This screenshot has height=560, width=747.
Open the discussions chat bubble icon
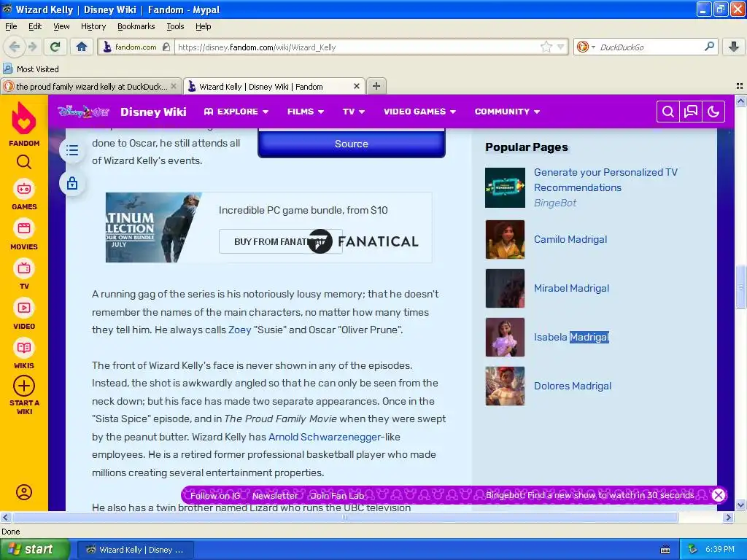click(691, 112)
